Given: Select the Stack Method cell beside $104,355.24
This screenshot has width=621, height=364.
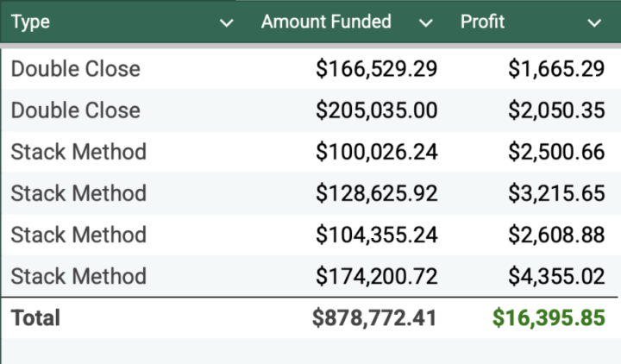Looking at the screenshot, I should pyautogui.click(x=78, y=235).
